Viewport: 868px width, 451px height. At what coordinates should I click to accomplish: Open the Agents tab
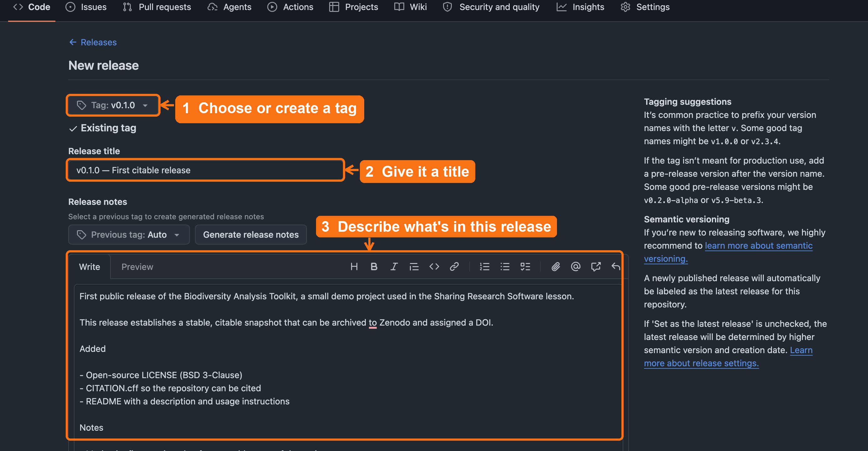(x=229, y=7)
